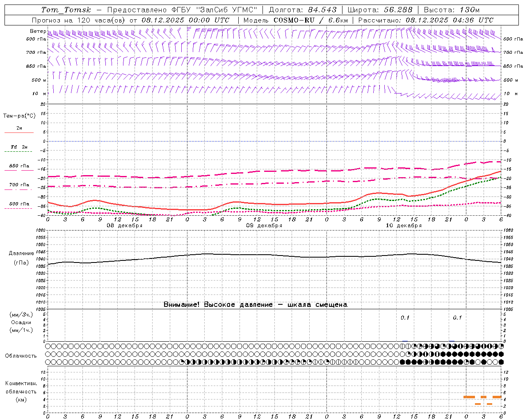Click the red solid 2м legend line

point(19,133)
